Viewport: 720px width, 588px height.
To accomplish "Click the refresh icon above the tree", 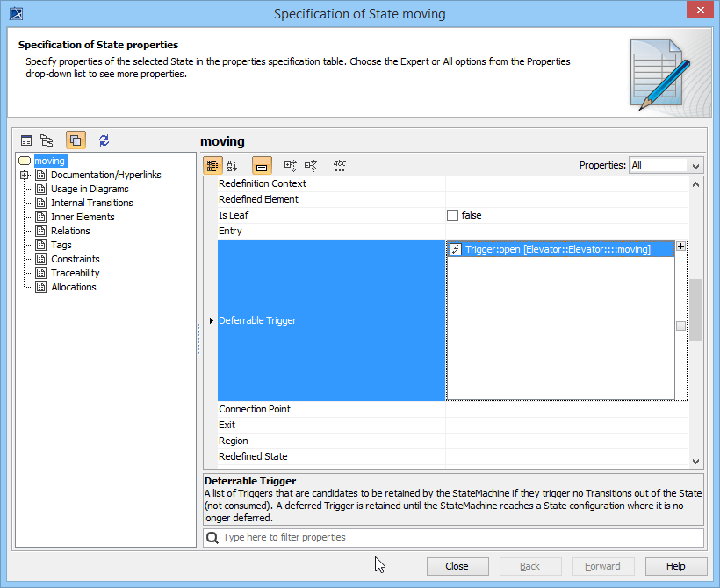I will 104,140.
